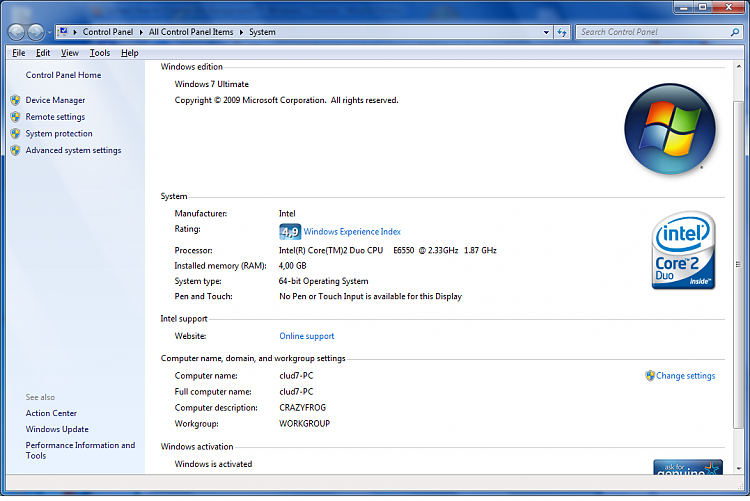This screenshot has height=501, width=750.
Task: Click the computer icon in address bar
Action: [63, 32]
